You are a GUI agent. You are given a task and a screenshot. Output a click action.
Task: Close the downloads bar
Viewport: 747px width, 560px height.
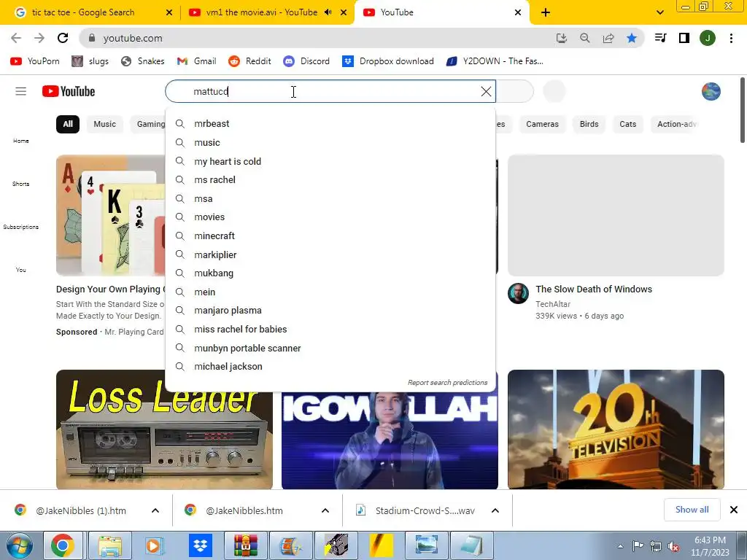(734, 510)
